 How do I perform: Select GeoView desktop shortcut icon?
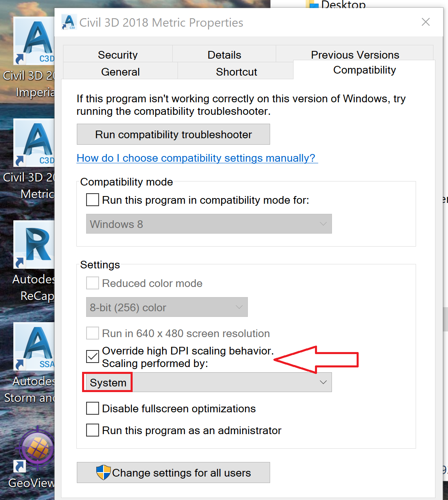(x=34, y=449)
